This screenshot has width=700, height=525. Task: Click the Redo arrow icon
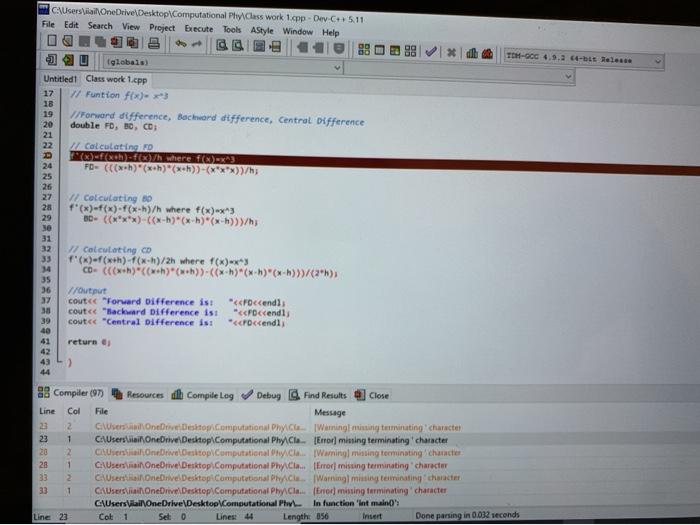196,44
